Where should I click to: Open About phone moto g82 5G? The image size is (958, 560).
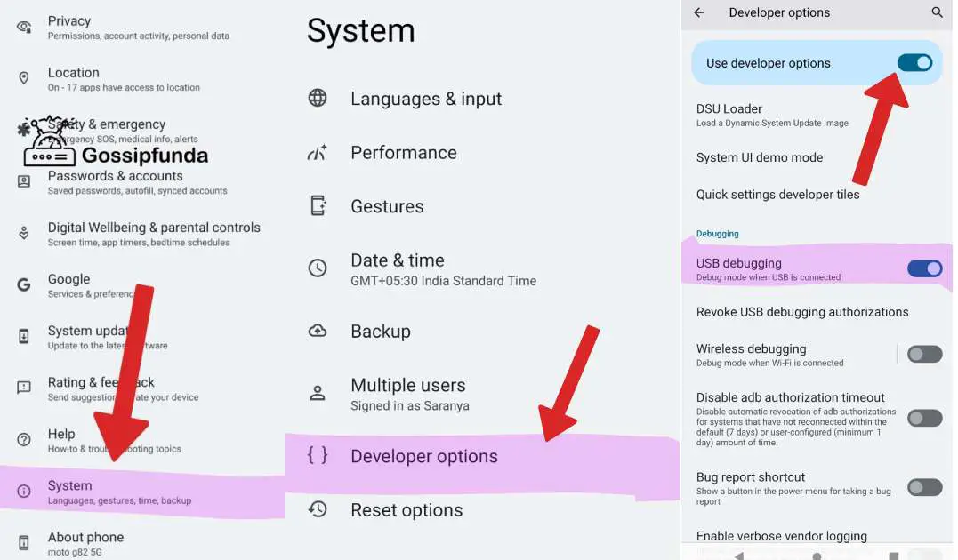click(142, 542)
